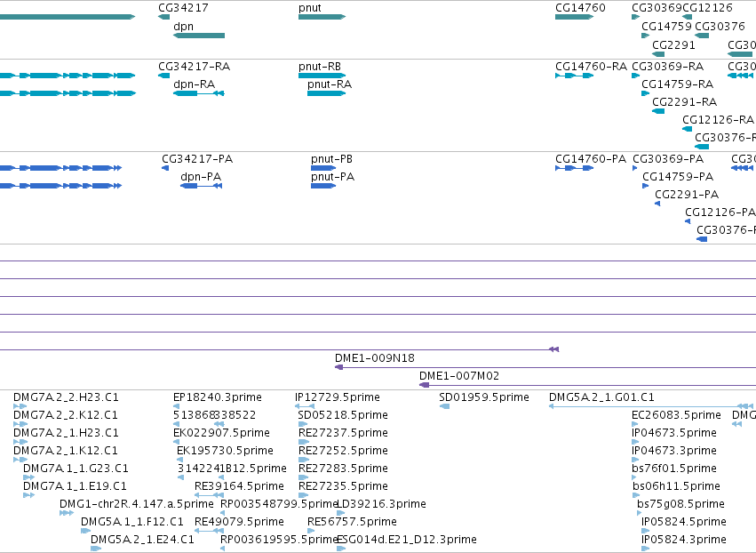Select the DMG5A.2_1.G01.C1 feature
The height and width of the screenshot is (553, 756).
(651, 406)
